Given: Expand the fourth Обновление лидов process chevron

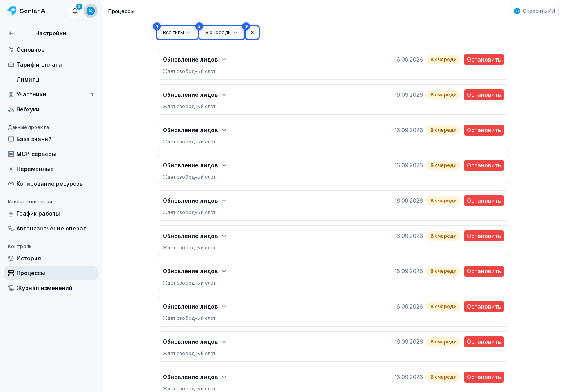Looking at the screenshot, I should coord(224,165).
